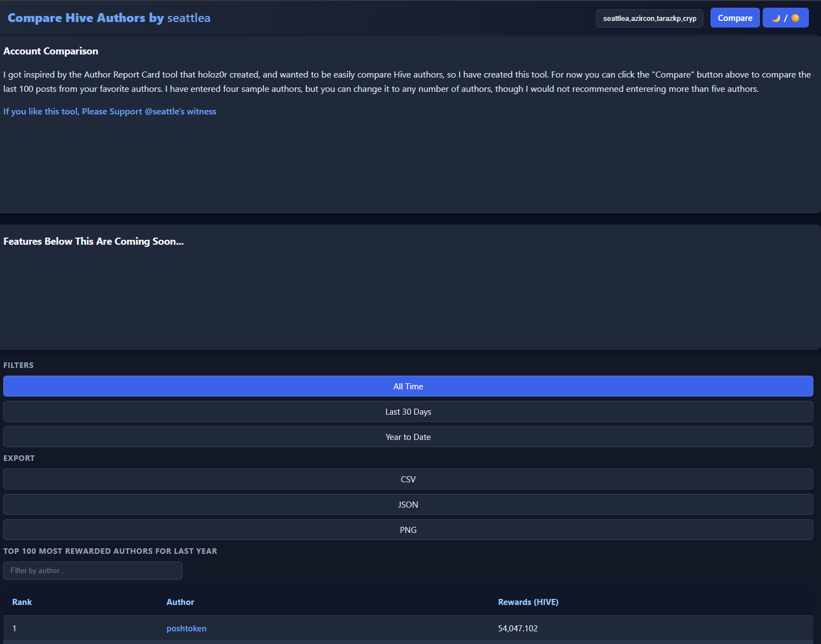Screen dimensions: 821x644
Task: Click the Account Comparison heading
Action: pos(51,51)
